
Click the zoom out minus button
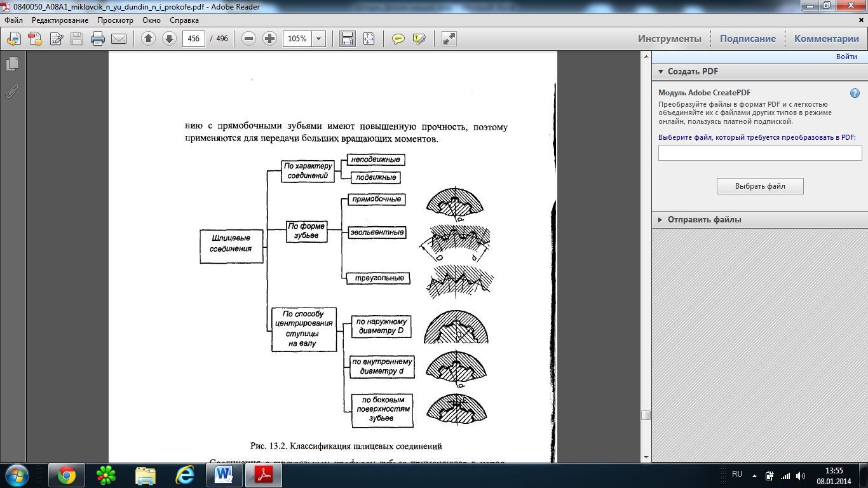pos(249,39)
